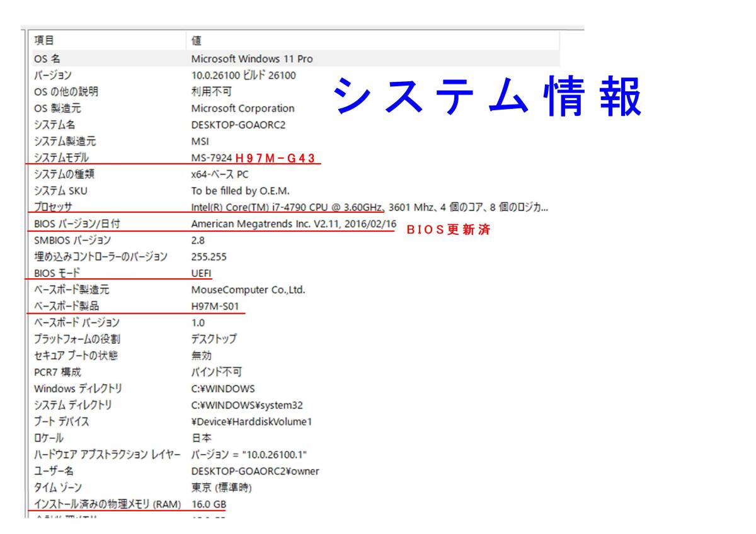Click the バージョン = "10.0.26100.1" value
Viewport: 756px width, 534px height.
pyautogui.click(x=249, y=454)
